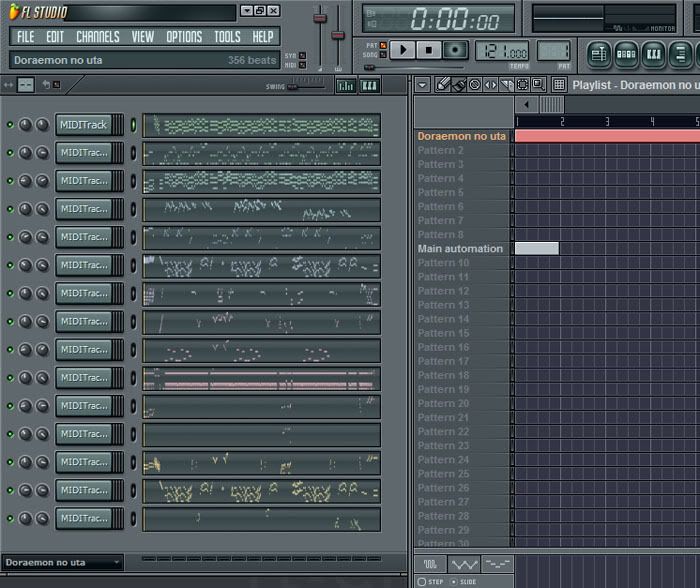Select Pattern 20 in the Playlist list
700x588 pixels.
coord(462,403)
